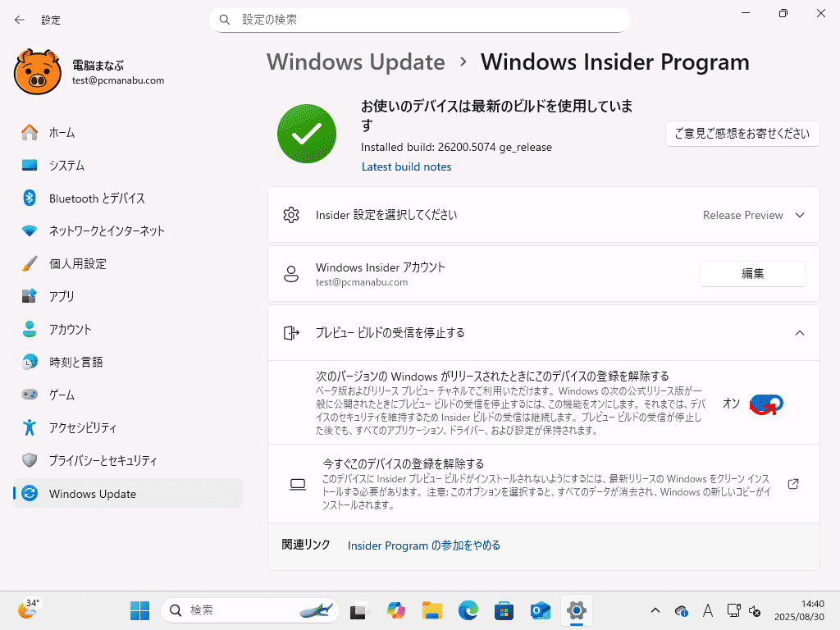Click the 時刻と言語 globe clock icon
The height and width of the screenshot is (630, 840).
click(x=30, y=362)
